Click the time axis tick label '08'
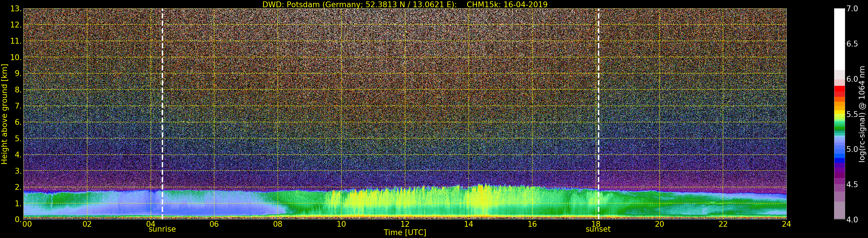Image resolution: width=868 pixels, height=238 pixels. (x=278, y=224)
